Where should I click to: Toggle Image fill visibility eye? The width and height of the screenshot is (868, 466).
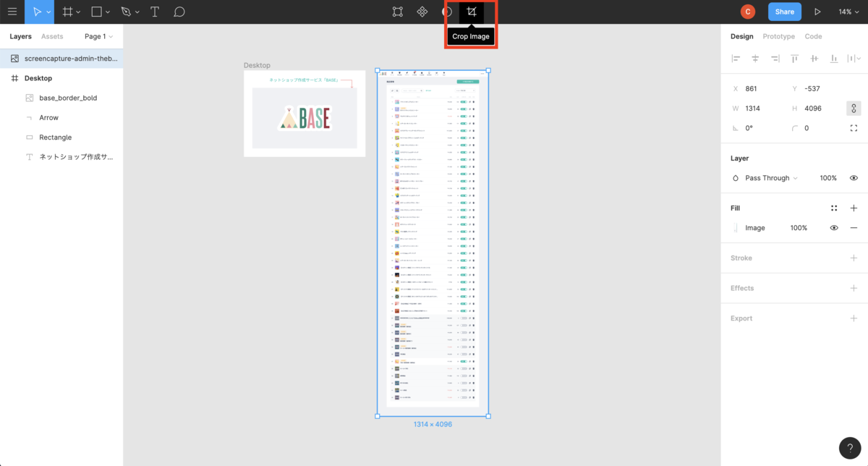[x=834, y=228]
